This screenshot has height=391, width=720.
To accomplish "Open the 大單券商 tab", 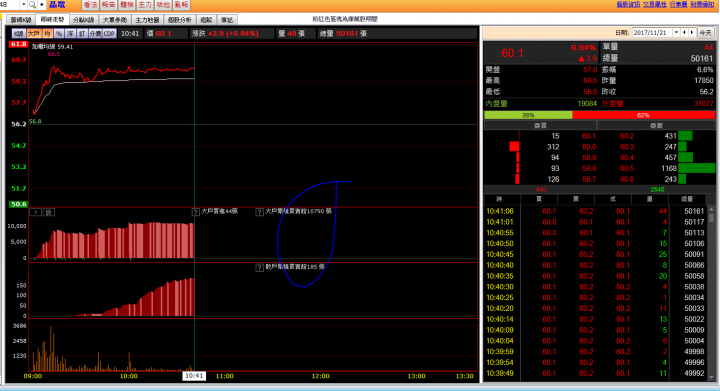I will 115,20.
